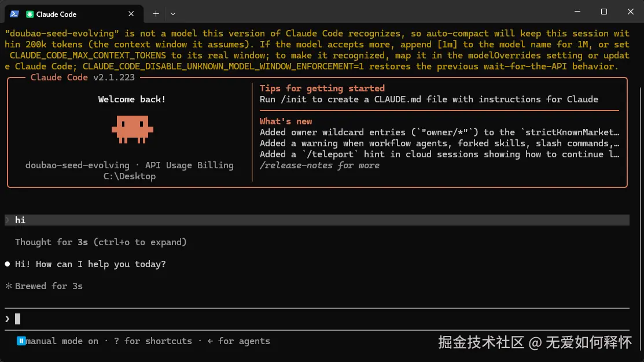Click the Claude mascot pixel art
This screenshot has width=644, height=362.
pyautogui.click(x=133, y=130)
